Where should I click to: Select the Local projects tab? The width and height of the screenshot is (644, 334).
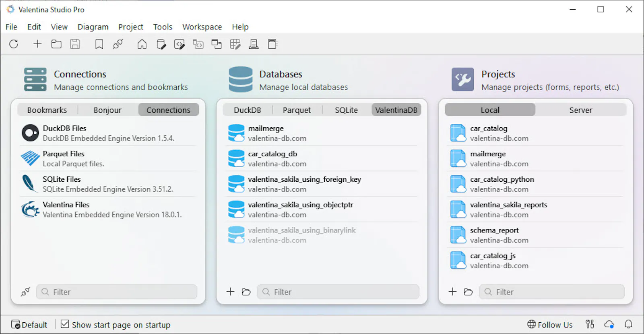click(490, 110)
